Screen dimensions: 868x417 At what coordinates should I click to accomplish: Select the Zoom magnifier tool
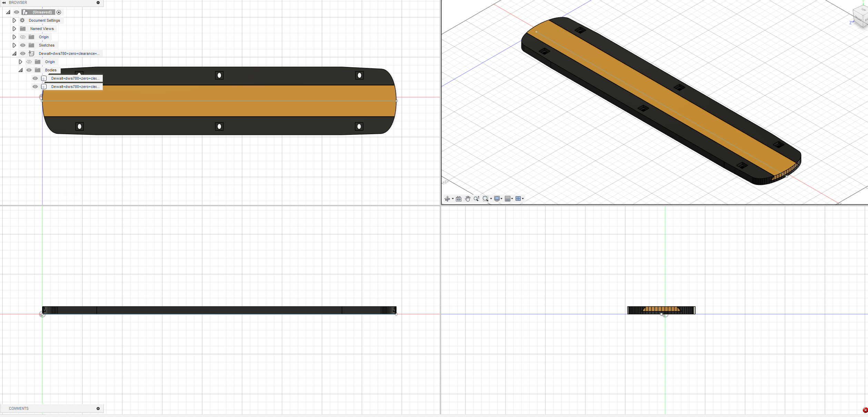pyautogui.click(x=477, y=199)
